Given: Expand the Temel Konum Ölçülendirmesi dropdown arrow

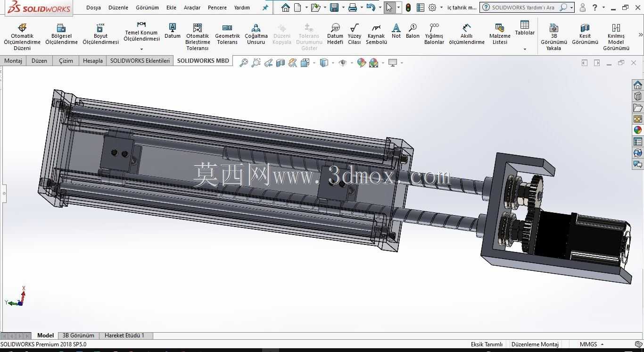Looking at the screenshot, I should 141,49.
